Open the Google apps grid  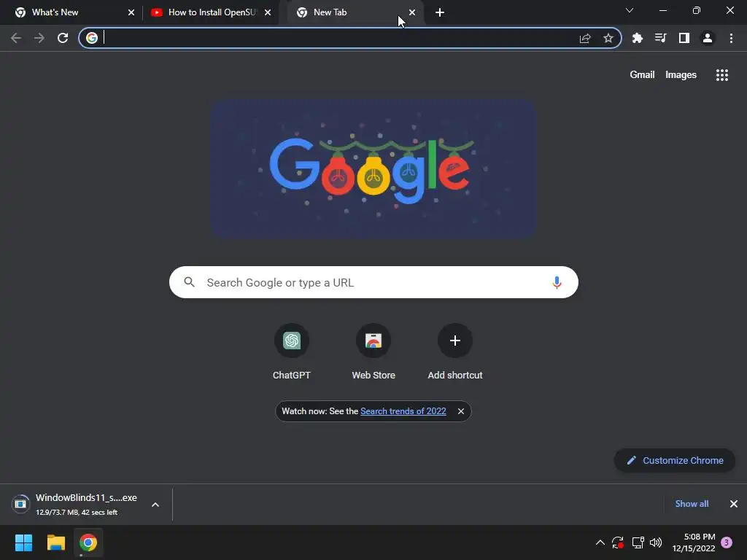tap(721, 75)
